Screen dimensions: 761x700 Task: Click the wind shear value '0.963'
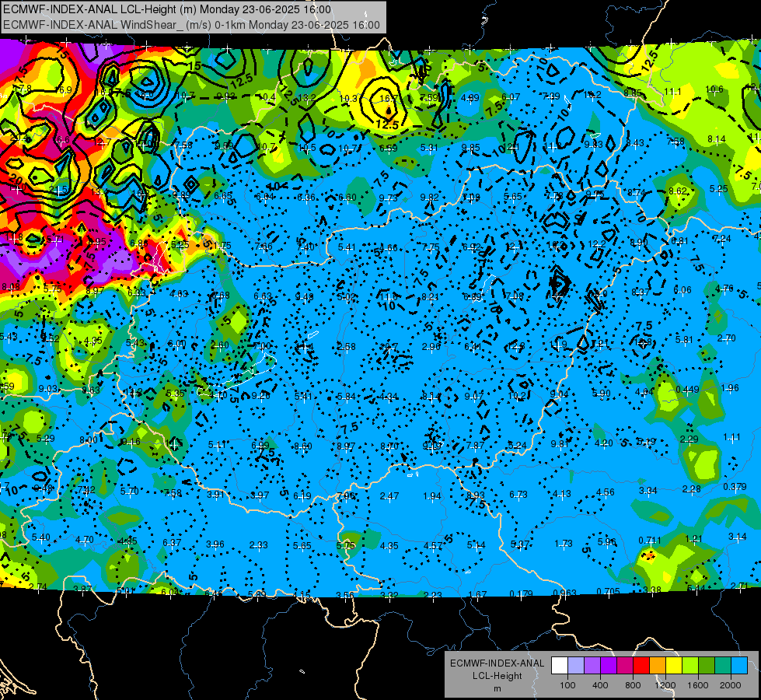point(564,593)
